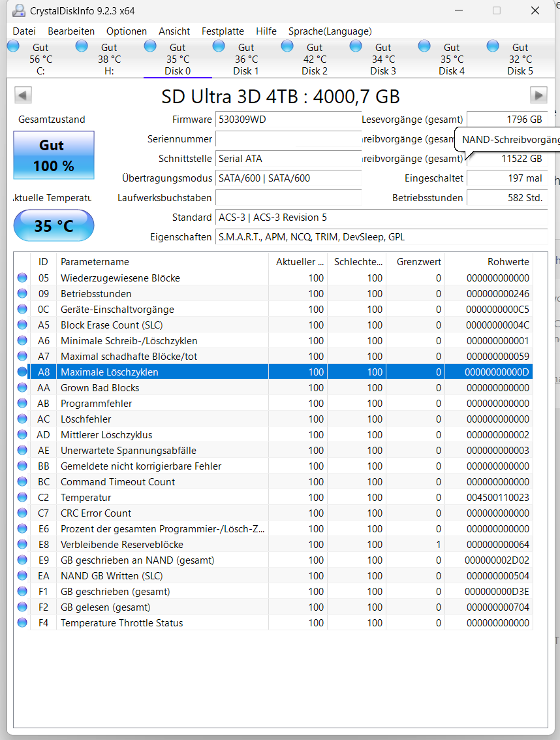Click the Firmware field 530309WD
560x740 pixels.
click(288, 120)
